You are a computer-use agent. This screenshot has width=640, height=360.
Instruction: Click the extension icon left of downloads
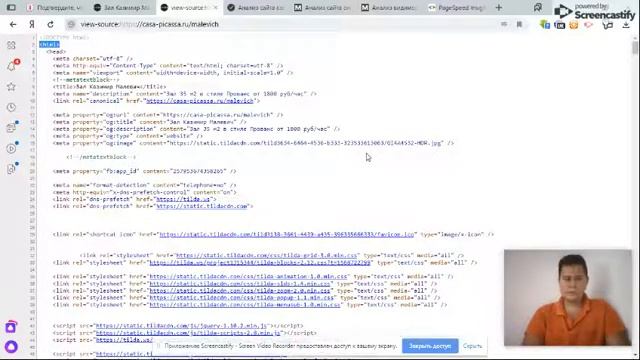(608, 25)
